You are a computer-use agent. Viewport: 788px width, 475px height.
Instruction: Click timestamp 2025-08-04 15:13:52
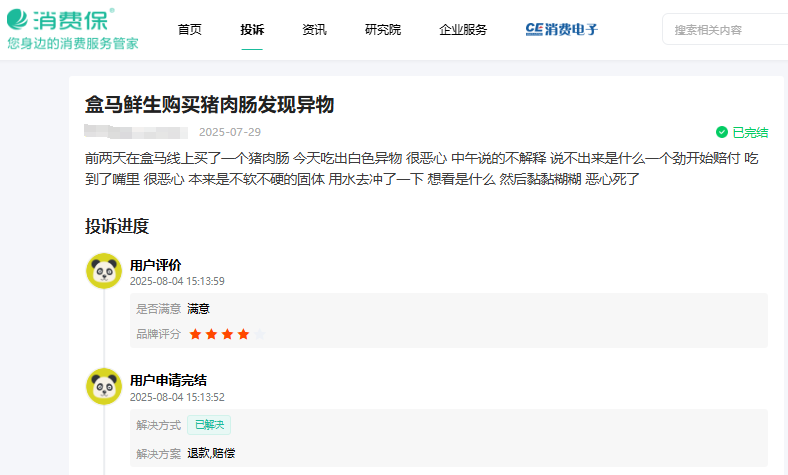177,397
